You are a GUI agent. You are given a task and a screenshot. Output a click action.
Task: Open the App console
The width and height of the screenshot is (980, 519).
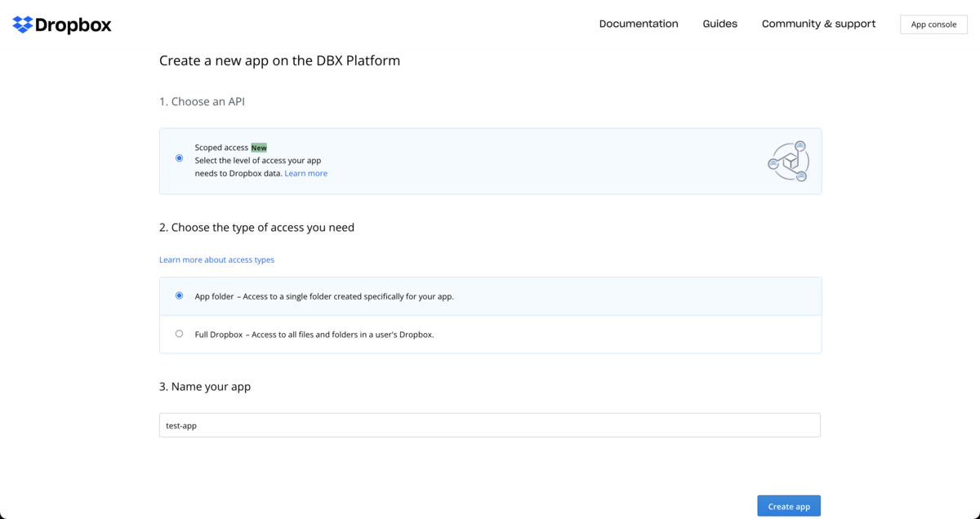click(933, 24)
